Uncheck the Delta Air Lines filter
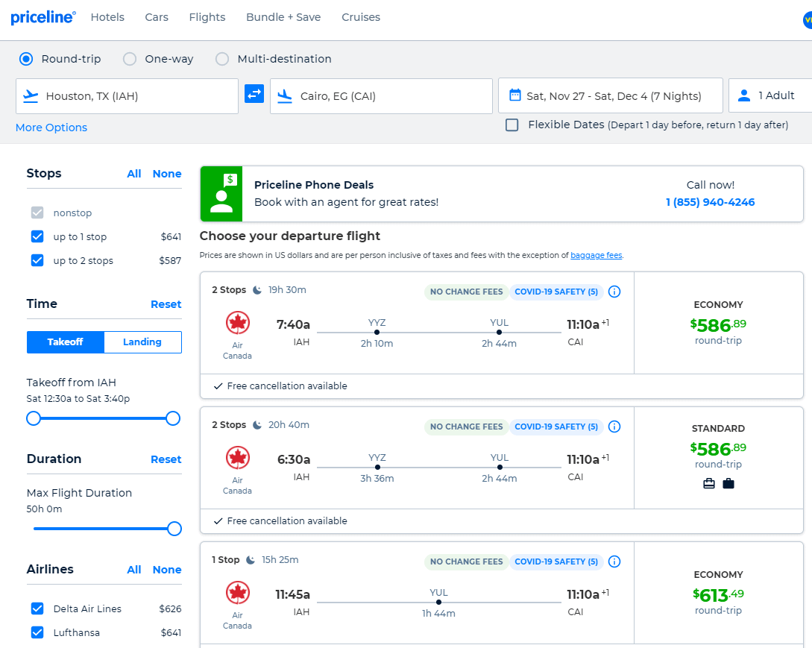The width and height of the screenshot is (812, 648). coord(37,608)
